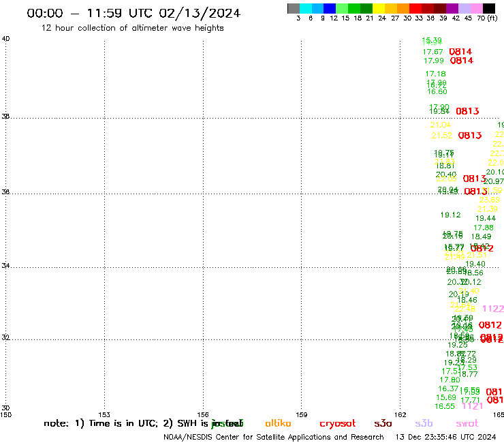
Task: Click the wave height value '19.40'
Action: (x=475, y=264)
